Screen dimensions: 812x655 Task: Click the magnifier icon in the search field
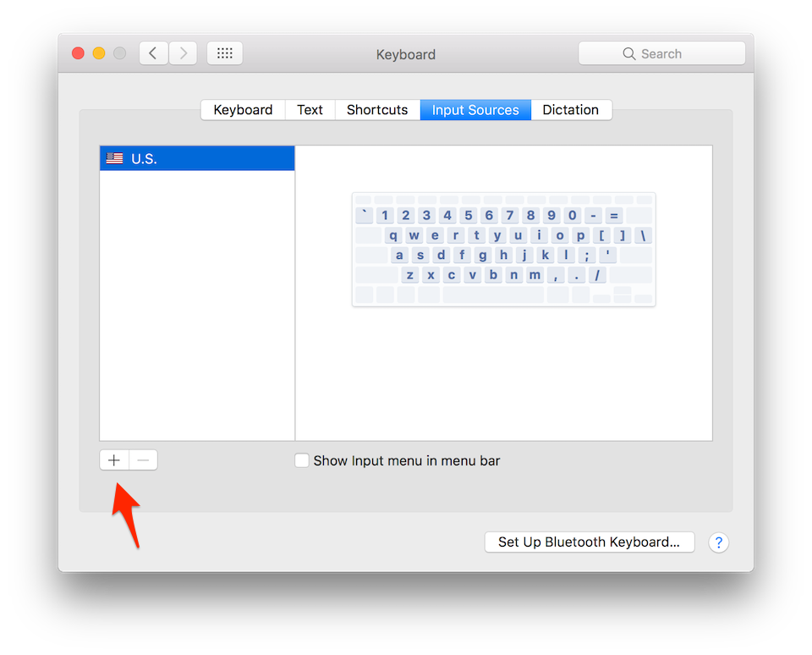[x=629, y=52]
